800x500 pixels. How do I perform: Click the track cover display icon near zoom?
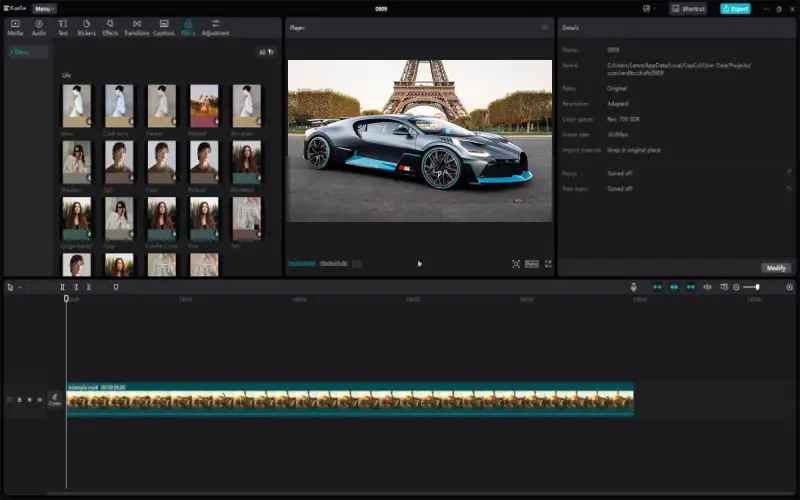pyautogui.click(x=723, y=287)
